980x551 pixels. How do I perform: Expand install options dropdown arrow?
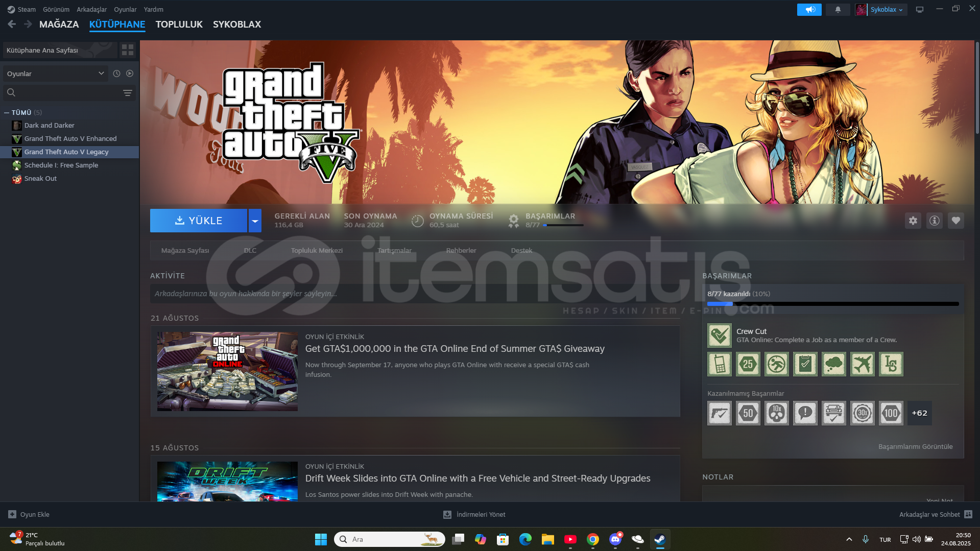[x=255, y=221]
